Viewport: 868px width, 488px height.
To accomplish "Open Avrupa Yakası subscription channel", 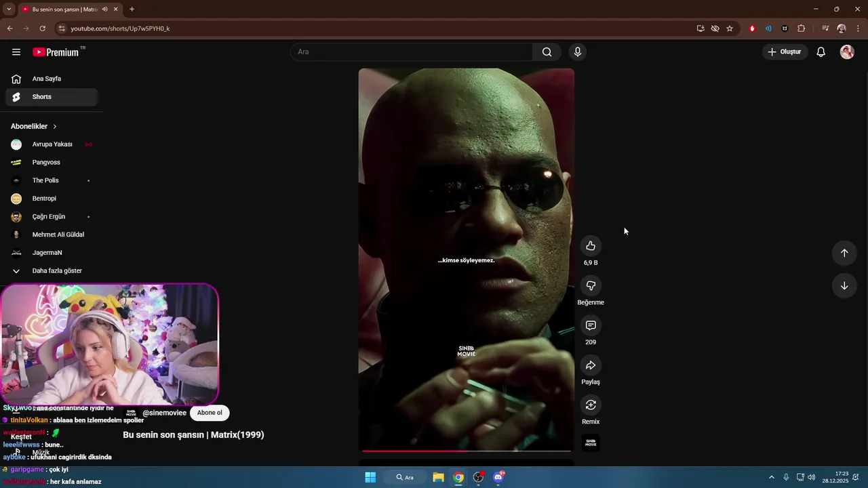I will [52, 144].
